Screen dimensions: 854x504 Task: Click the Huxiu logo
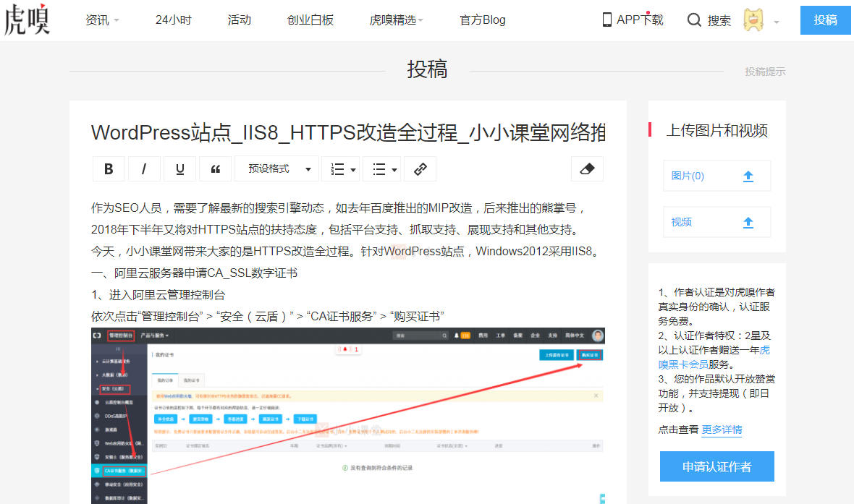click(27, 19)
